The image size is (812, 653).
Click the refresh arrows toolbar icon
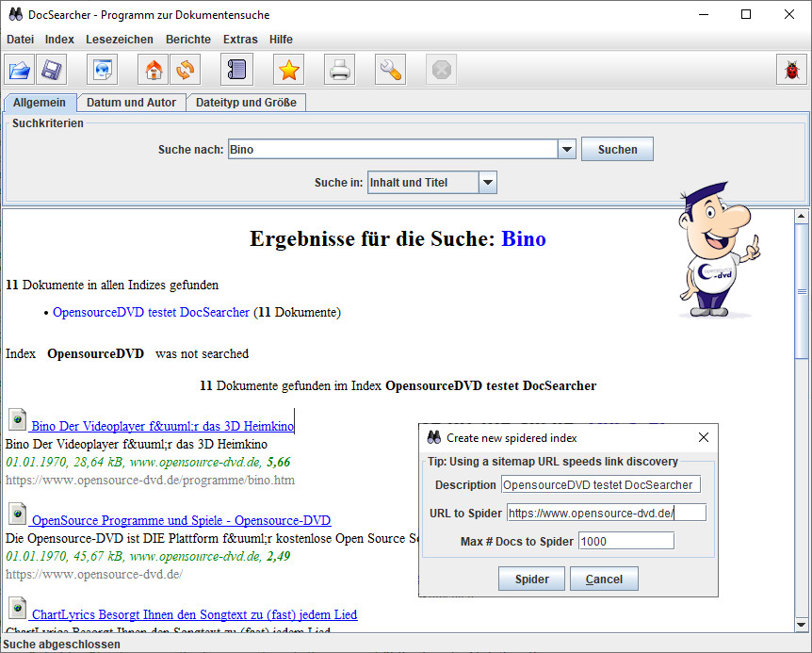185,70
